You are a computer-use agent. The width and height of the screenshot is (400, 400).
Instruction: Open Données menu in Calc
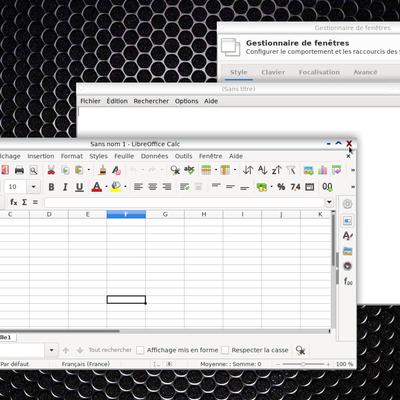click(x=154, y=156)
